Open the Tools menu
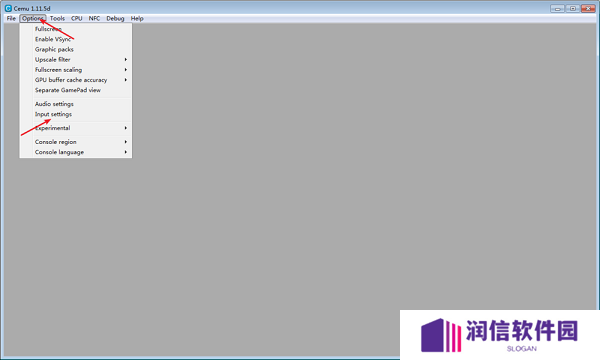Viewport: 600px width, 360px height. 57,18
